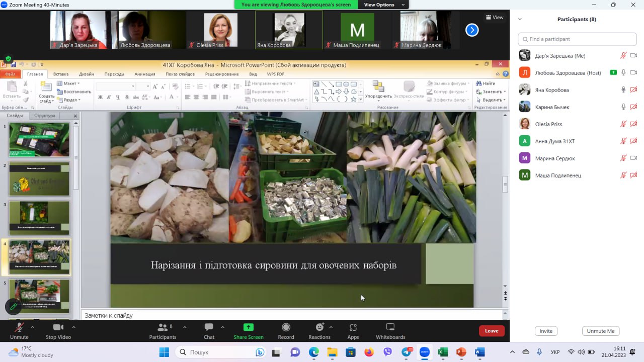Toggle camera with Stop Video
Image resolution: width=644 pixels, height=362 pixels.
[58, 328]
